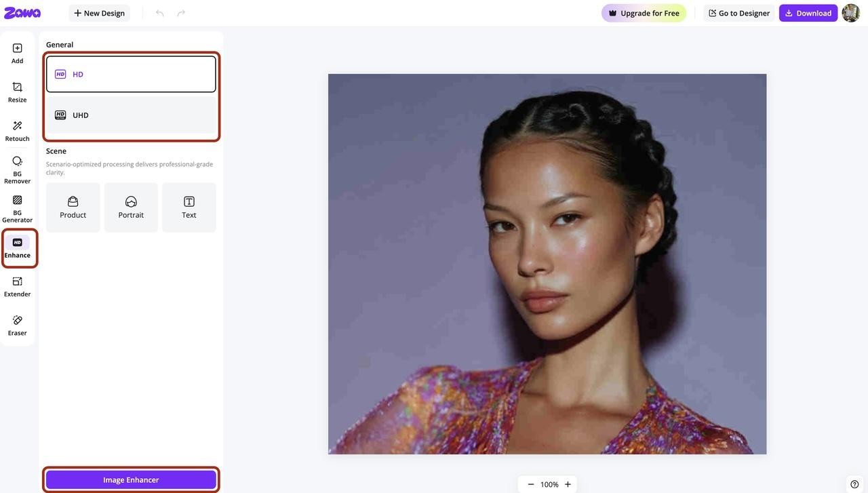Click the Image Enhancer button

[x=131, y=480]
